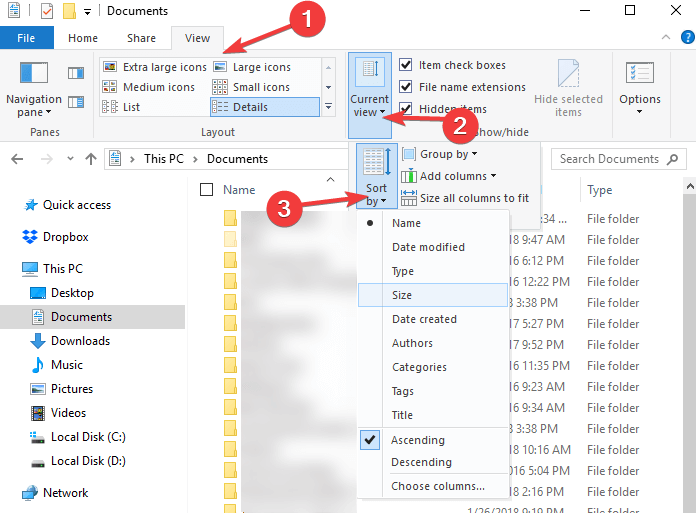The image size is (696, 513).
Task: Collapse the ribbon with the chevron
Action: (665, 37)
